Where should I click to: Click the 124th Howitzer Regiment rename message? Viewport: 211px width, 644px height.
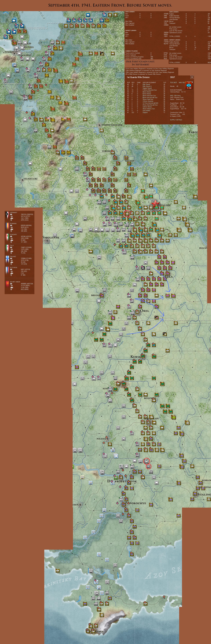tap(146, 71)
